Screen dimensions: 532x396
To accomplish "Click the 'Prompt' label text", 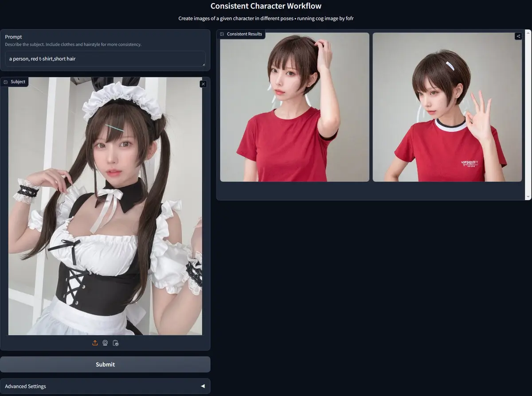I will coord(13,37).
